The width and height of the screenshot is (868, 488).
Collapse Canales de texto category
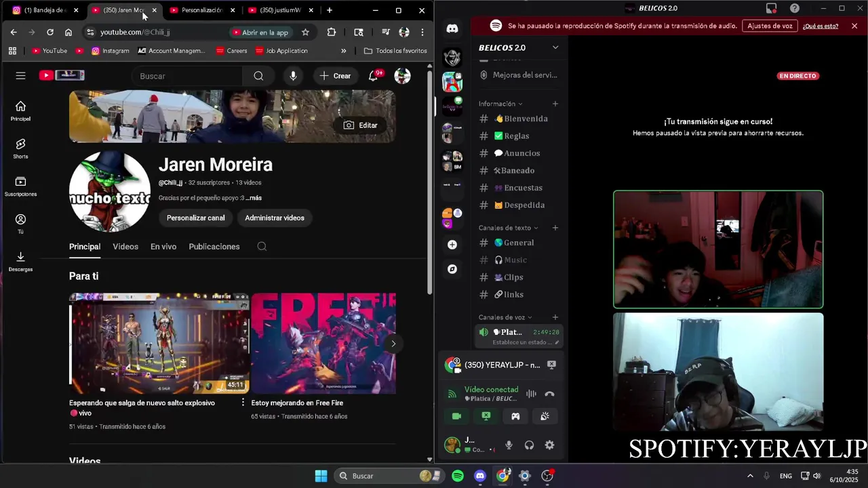point(509,228)
